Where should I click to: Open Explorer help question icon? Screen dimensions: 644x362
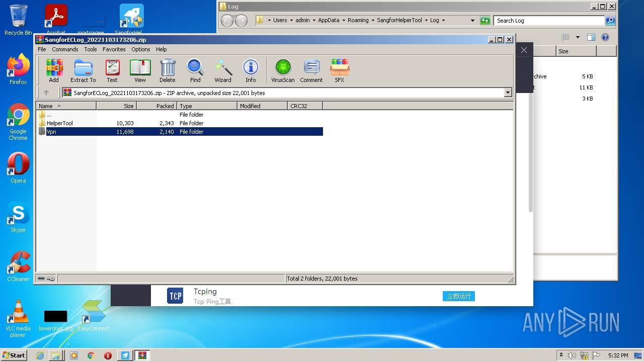pyautogui.click(x=605, y=37)
